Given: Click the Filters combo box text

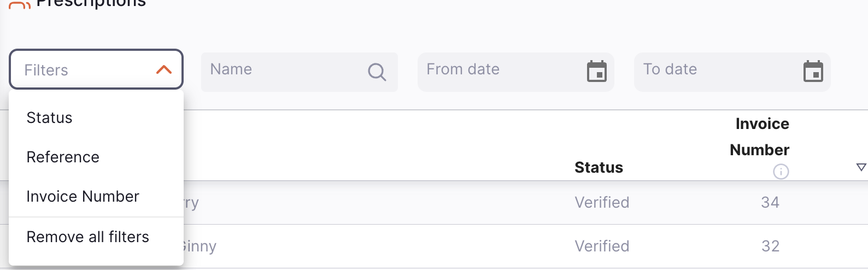Looking at the screenshot, I should [x=46, y=70].
